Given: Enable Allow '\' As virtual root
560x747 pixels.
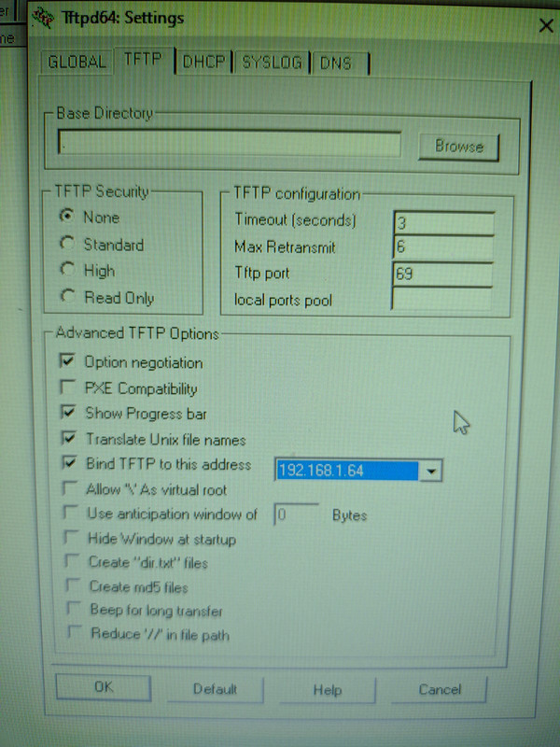Looking at the screenshot, I should (x=70, y=487).
